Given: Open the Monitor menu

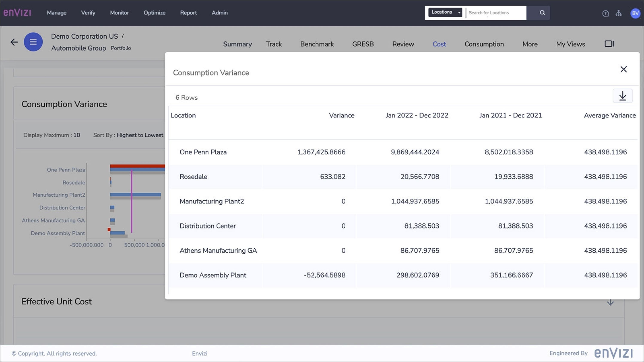Looking at the screenshot, I should click(x=120, y=13).
